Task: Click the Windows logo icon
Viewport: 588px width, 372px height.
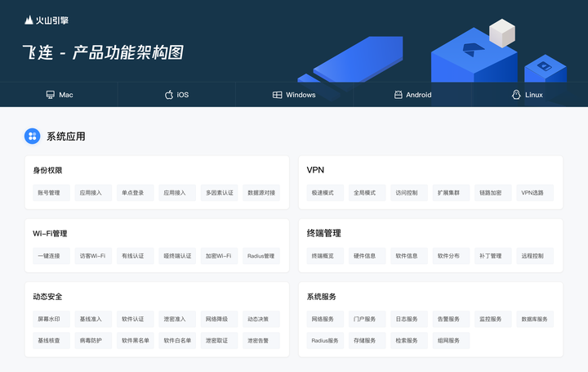Action: 278,95
